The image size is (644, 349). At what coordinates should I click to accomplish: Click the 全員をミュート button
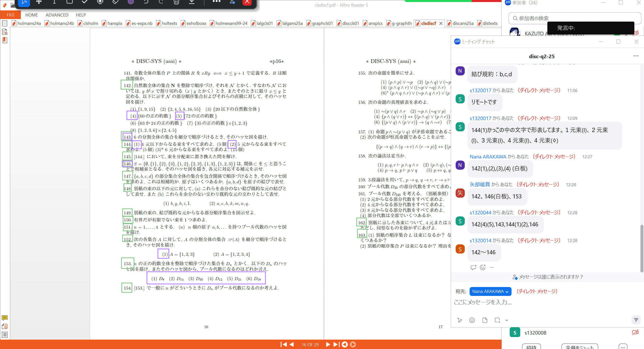(x=580, y=346)
